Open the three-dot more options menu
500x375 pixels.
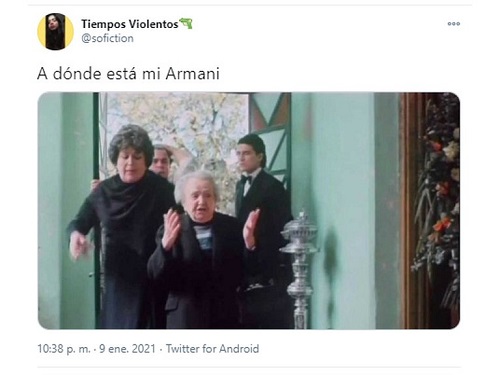pyautogui.click(x=454, y=24)
